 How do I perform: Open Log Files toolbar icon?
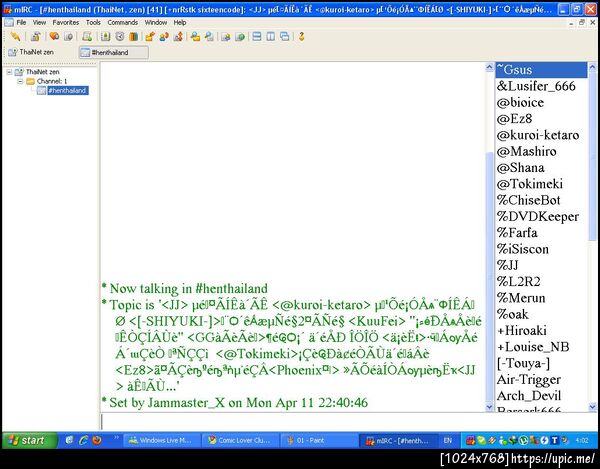(x=209, y=37)
